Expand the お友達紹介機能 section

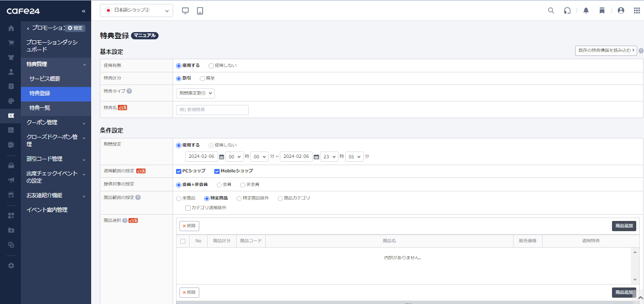[56, 195]
